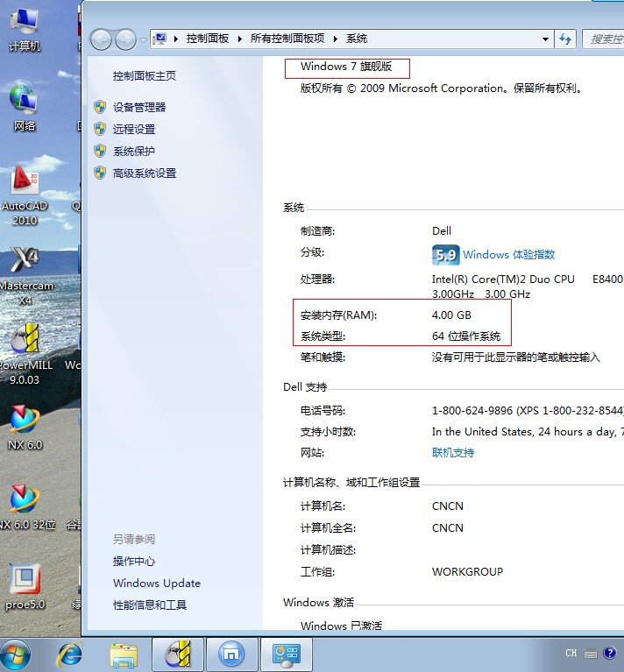624x672 pixels.
Task: Open Windows Explorer folder in taskbar
Action: pyautogui.click(x=124, y=654)
